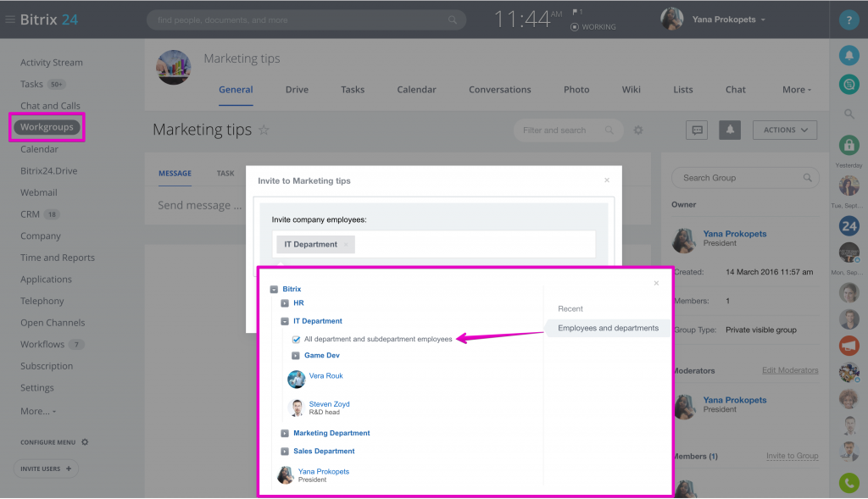Click the Filter and search field
This screenshot has width=868, height=499.
coord(569,130)
